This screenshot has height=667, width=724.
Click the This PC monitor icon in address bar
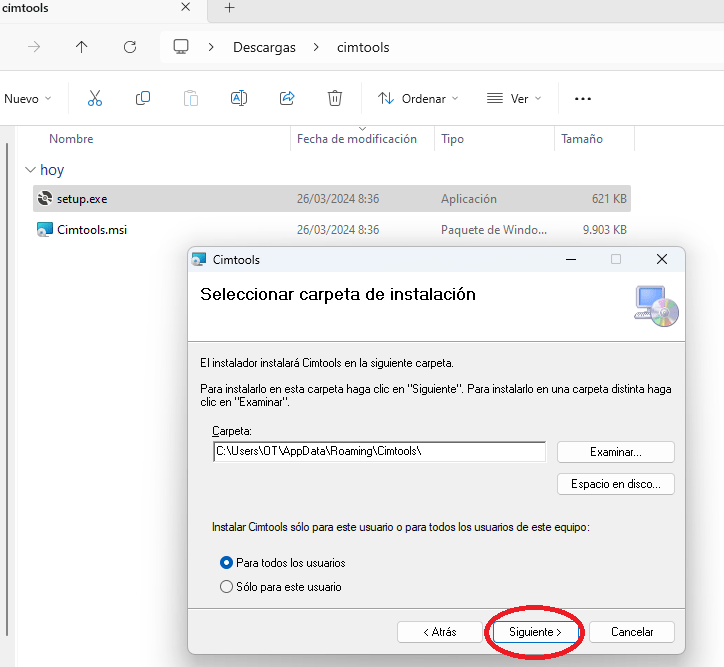[x=181, y=47]
